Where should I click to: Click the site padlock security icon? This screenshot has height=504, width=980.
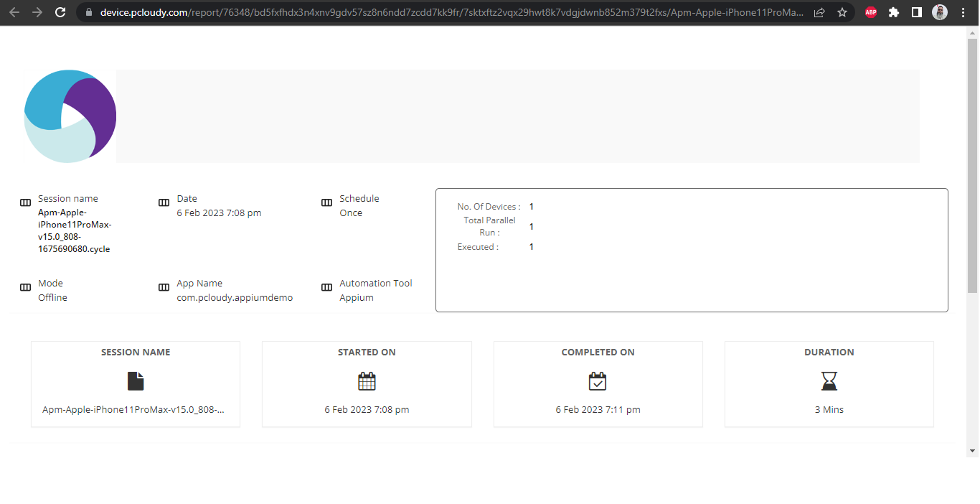click(89, 12)
